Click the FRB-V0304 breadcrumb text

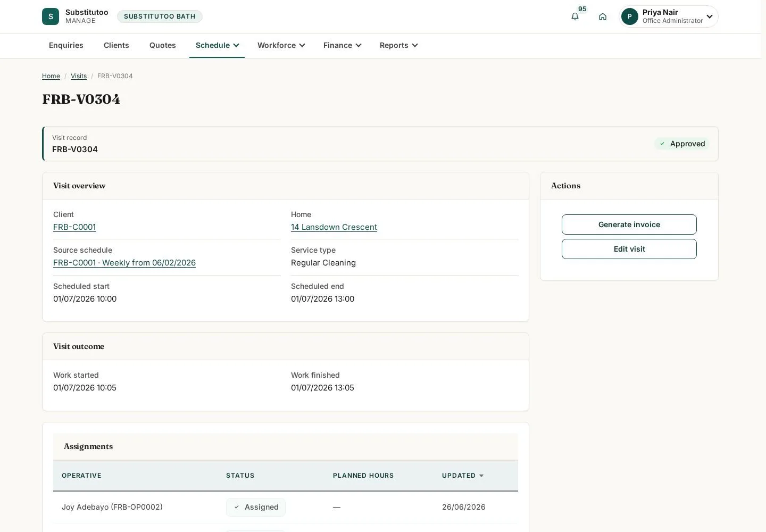115,76
